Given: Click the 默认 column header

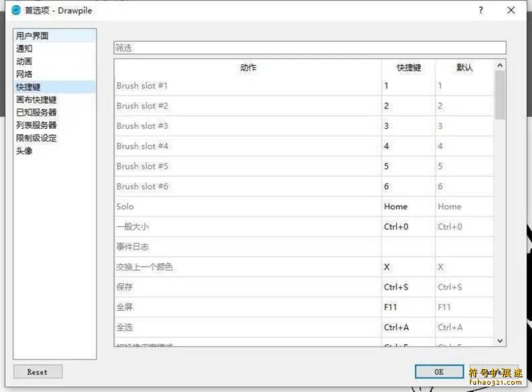Looking at the screenshot, I should point(464,68).
